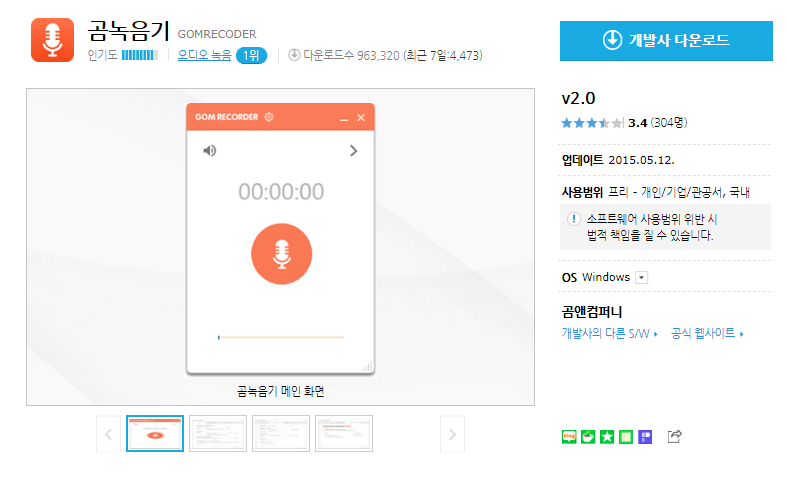Go to next screenshot thumbnails

[453, 434]
